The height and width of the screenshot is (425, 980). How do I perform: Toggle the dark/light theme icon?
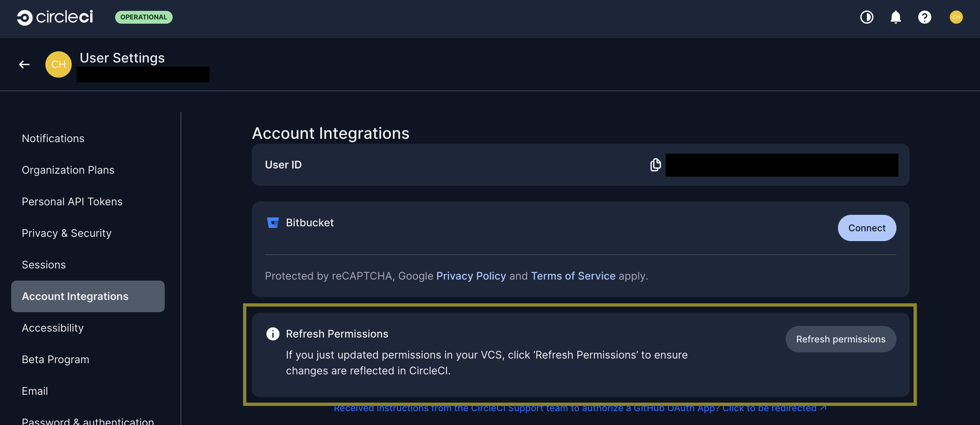click(x=867, y=17)
